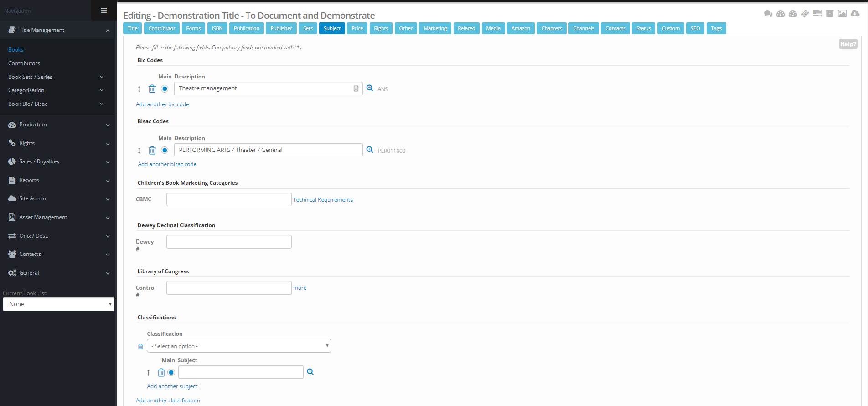
Task: Open the Current Book List dropdown
Action: 58,304
